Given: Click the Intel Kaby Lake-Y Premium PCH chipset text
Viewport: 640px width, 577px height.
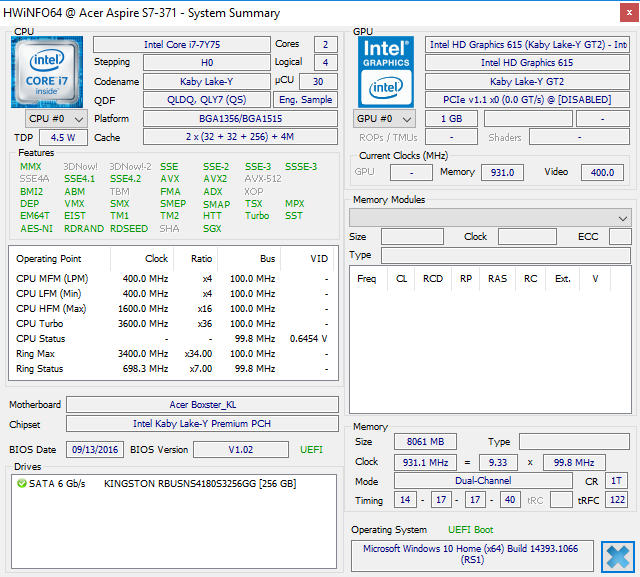Looking at the screenshot, I should click(200, 424).
